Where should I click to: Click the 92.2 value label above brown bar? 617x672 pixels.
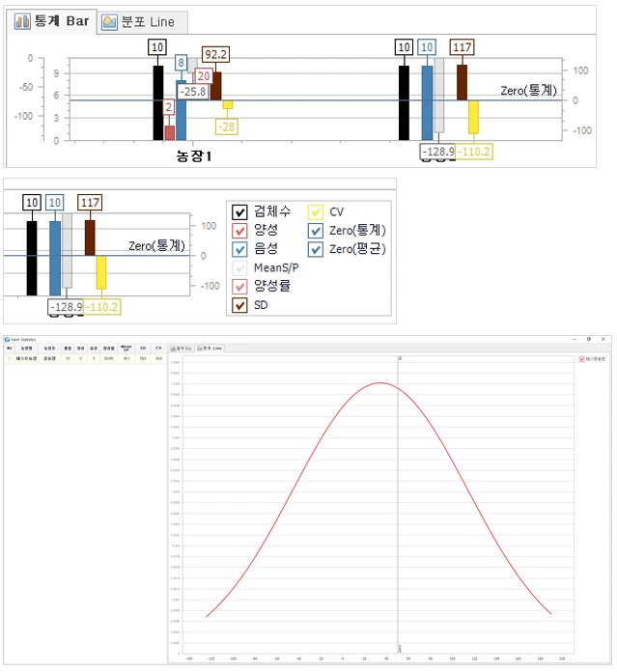tap(215, 54)
